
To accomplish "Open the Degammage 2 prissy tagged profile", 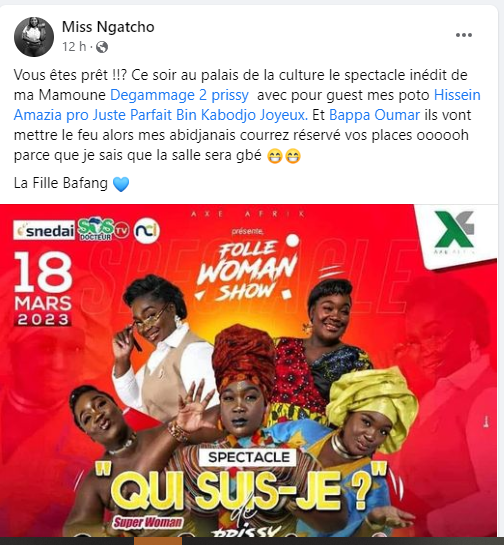I will (x=179, y=95).
